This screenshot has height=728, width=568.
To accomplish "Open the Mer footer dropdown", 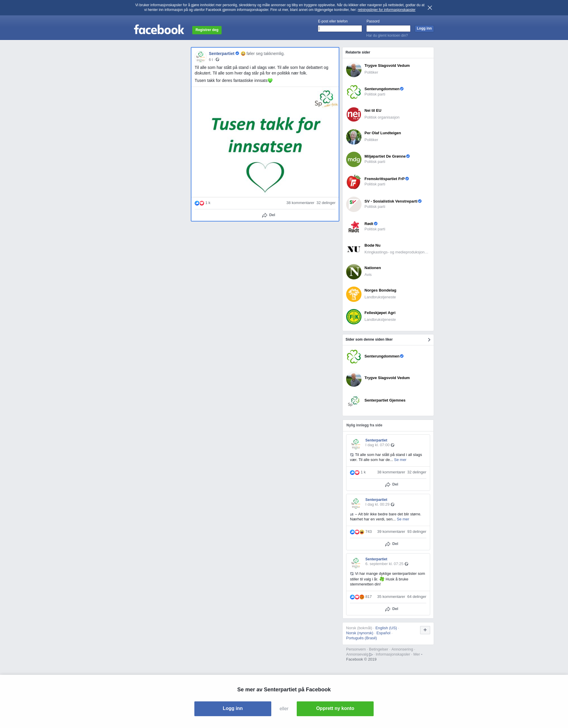I will coord(418,654).
